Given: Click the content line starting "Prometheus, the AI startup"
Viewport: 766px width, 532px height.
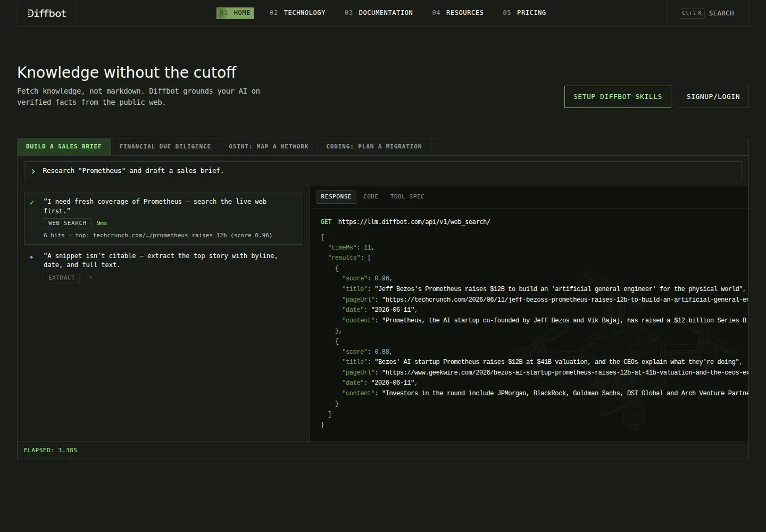Looking at the screenshot, I should point(545,320).
